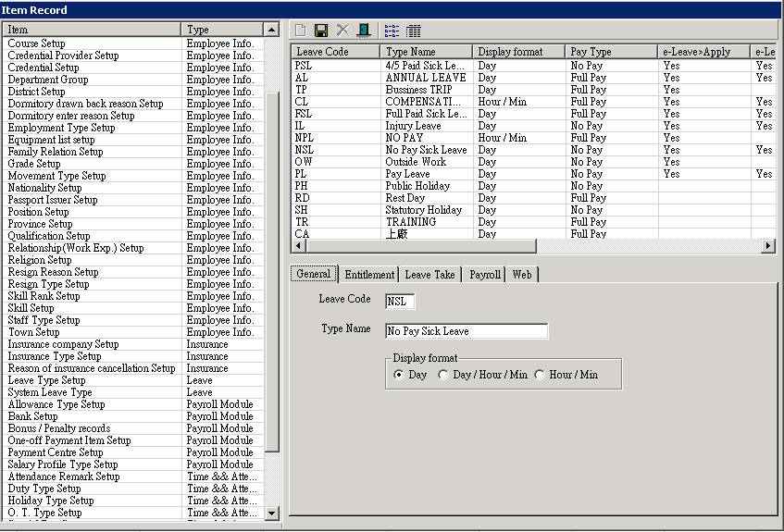784x532 pixels.
Task: Select the Staff Type Setup item
Action: [133, 320]
